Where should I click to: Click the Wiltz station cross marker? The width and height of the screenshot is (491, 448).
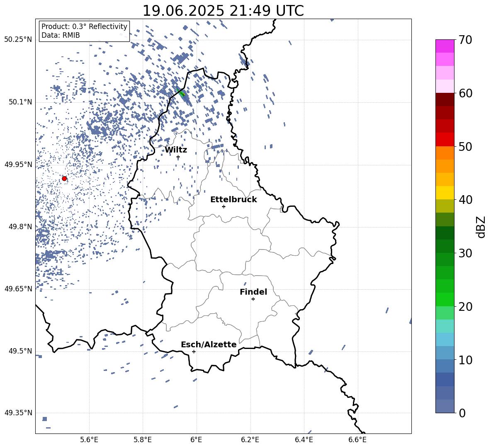tap(178, 157)
